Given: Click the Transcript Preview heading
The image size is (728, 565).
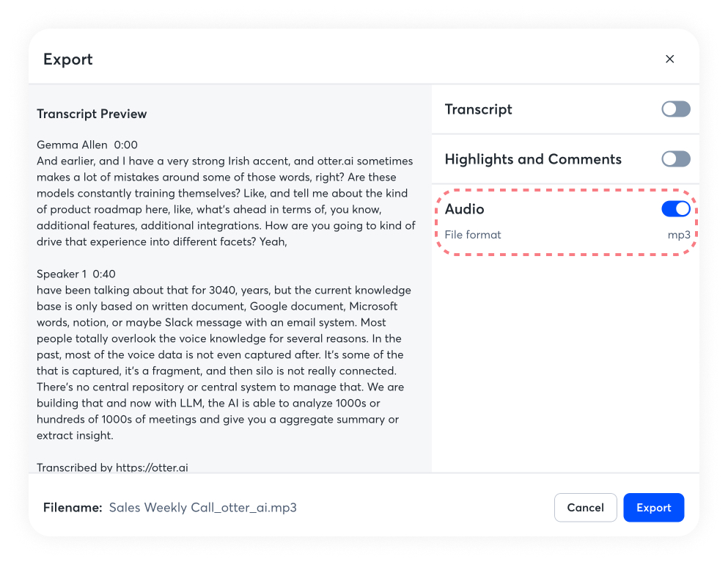Looking at the screenshot, I should pos(92,114).
